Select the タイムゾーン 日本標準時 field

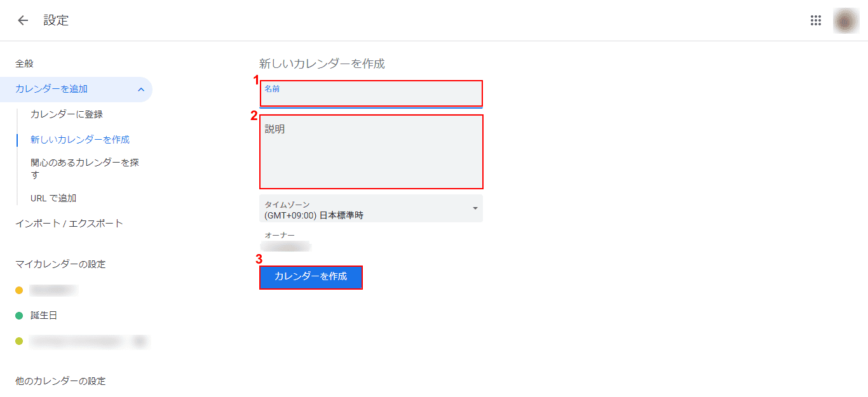coord(371,208)
